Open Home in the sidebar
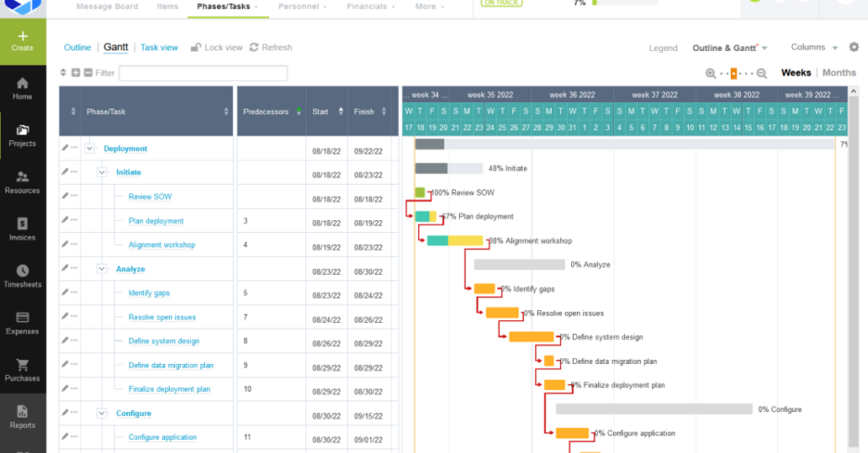The height and width of the screenshot is (453, 868). pyautogui.click(x=22, y=88)
